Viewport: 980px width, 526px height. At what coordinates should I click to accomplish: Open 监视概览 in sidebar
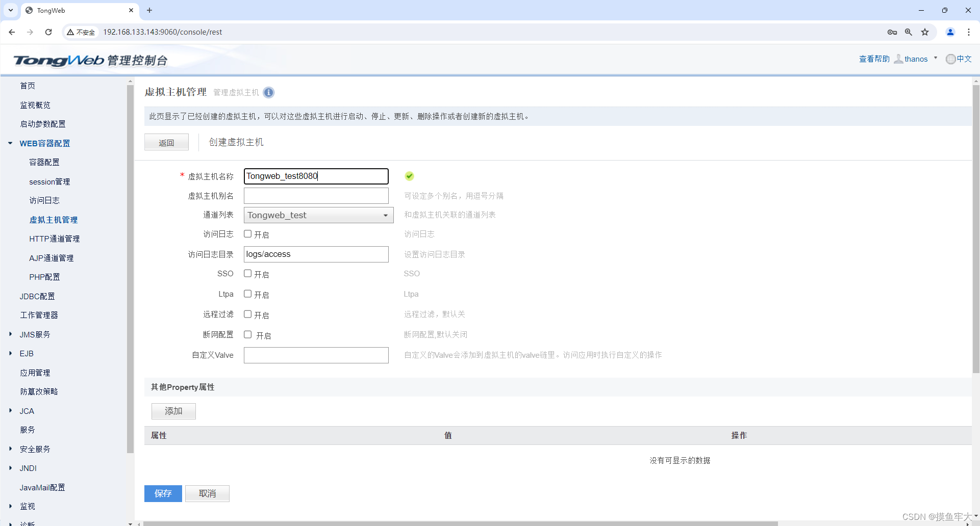[x=35, y=105]
